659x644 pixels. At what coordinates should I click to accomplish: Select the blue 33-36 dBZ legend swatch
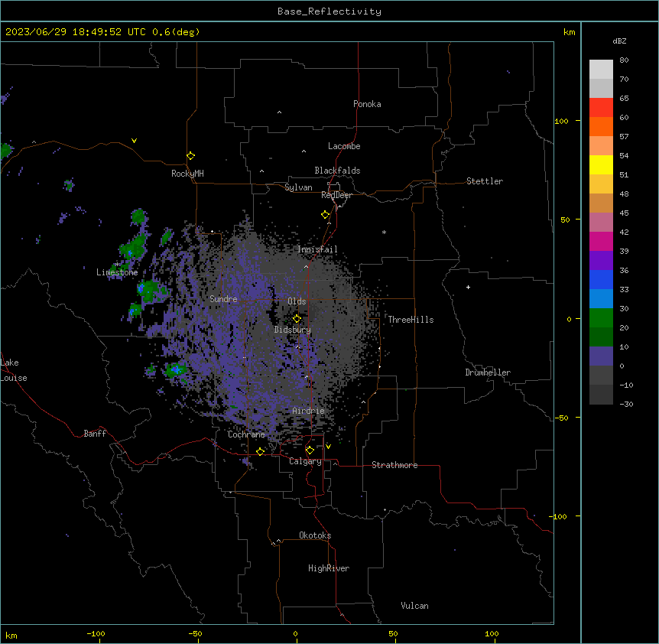[x=601, y=279]
